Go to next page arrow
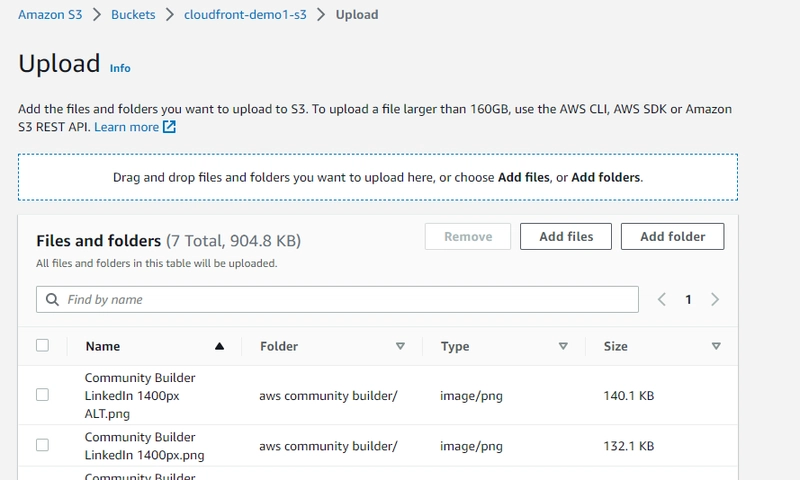Viewport: 800px width, 480px height. 715,299
